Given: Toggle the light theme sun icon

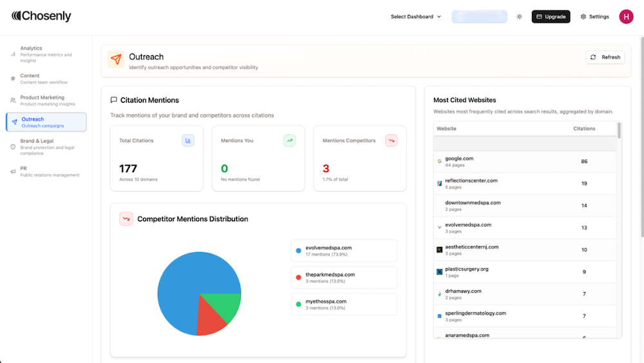Looking at the screenshot, I should click(519, 17).
